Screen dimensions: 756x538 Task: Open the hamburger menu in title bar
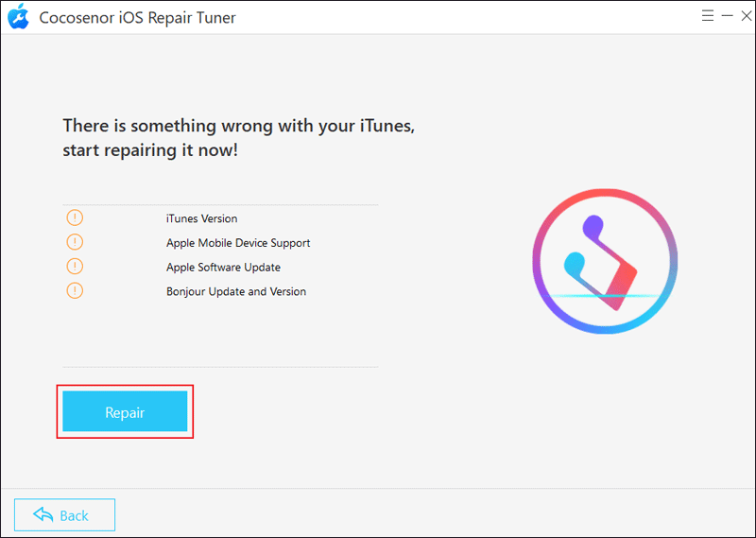click(707, 16)
